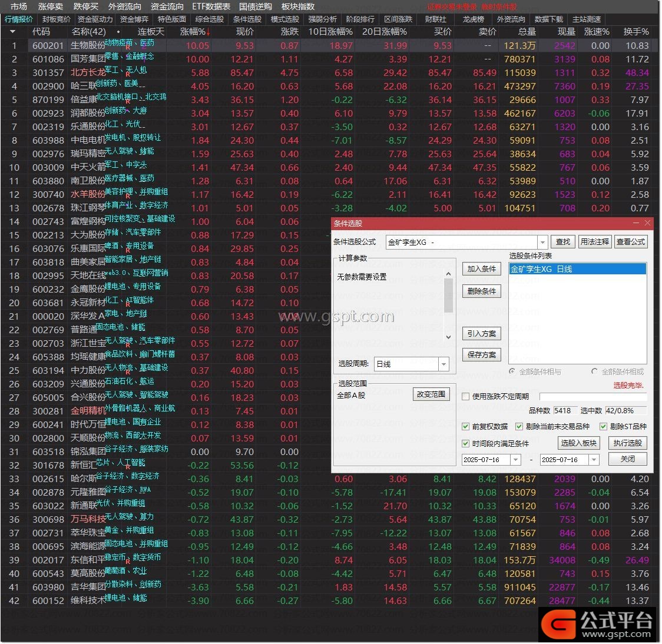The height and width of the screenshot is (644, 662).
Task: Open the 国债逆购 menu item
Action: 256,6
